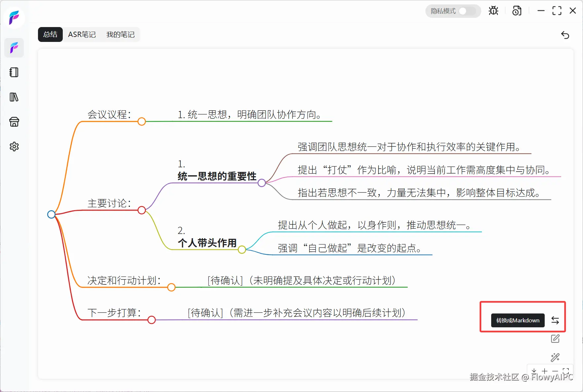583x392 pixels.
Task: Collapse the 主要讨论 node circle
Action: pyautogui.click(x=141, y=210)
